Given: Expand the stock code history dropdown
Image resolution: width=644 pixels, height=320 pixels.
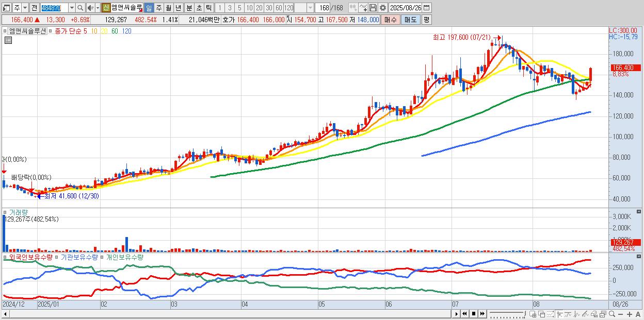Looking at the screenshot, I should (x=72, y=8).
